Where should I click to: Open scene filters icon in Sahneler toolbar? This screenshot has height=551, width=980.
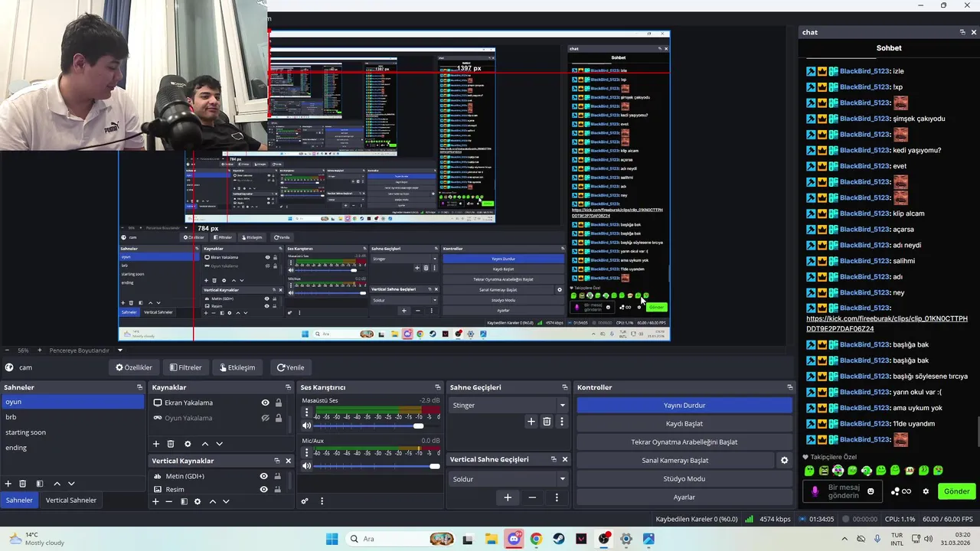[39, 484]
